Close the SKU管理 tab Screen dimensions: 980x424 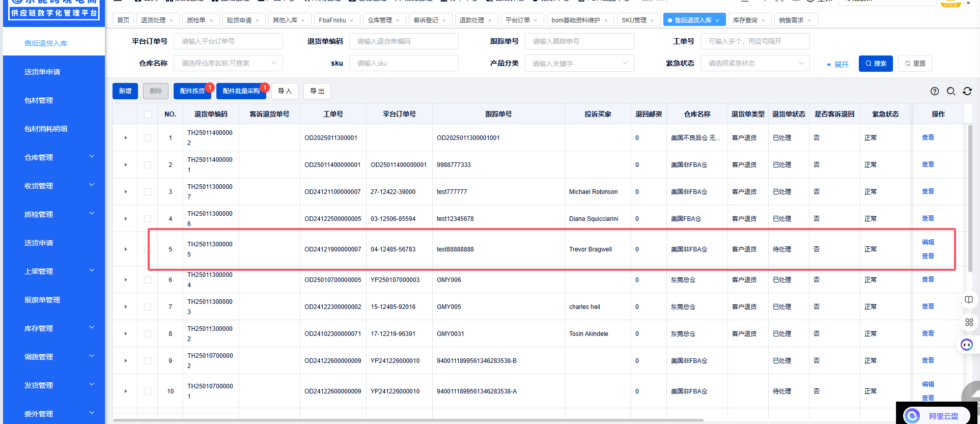[652, 20]
